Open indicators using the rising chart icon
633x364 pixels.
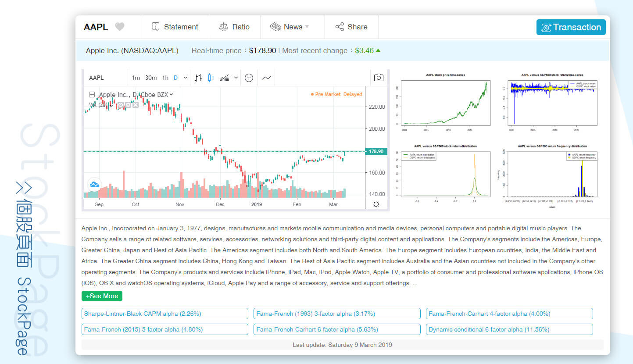[225, 78]
